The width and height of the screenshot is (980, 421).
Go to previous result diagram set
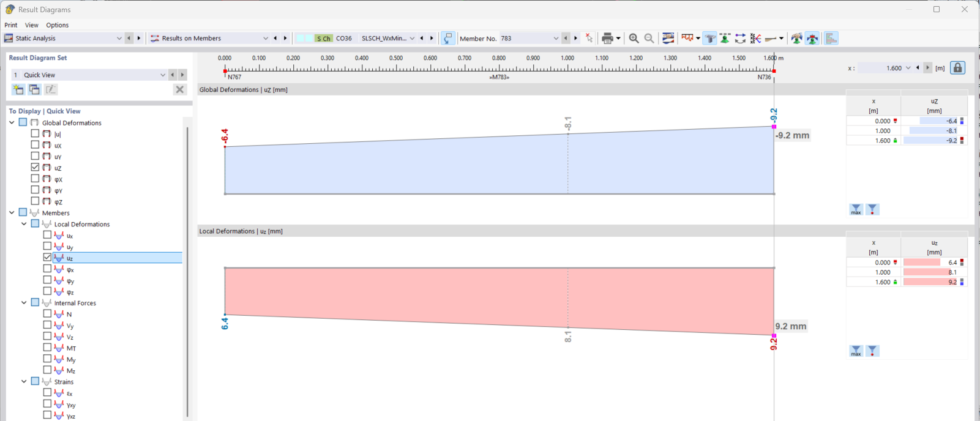pyautogui.click(x=173, y=75)
